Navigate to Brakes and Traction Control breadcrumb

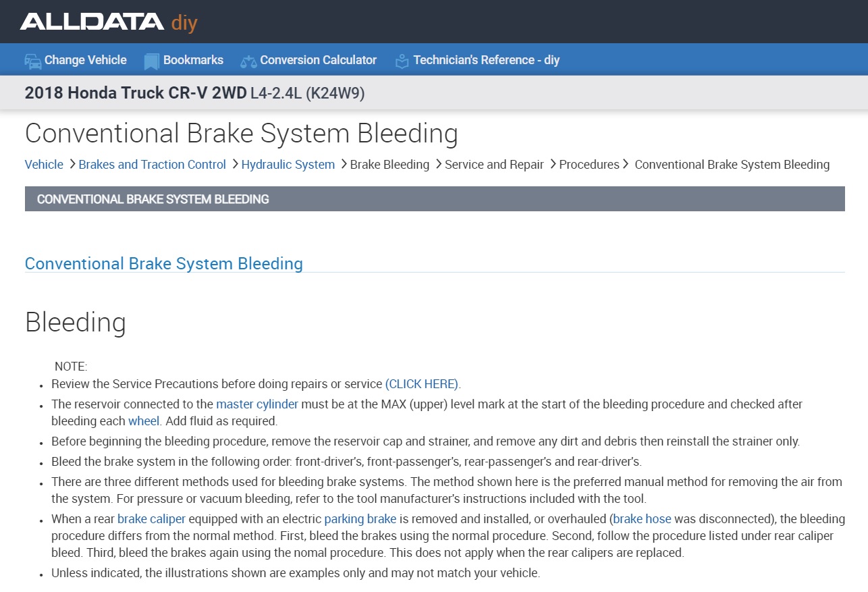point(152,165)
